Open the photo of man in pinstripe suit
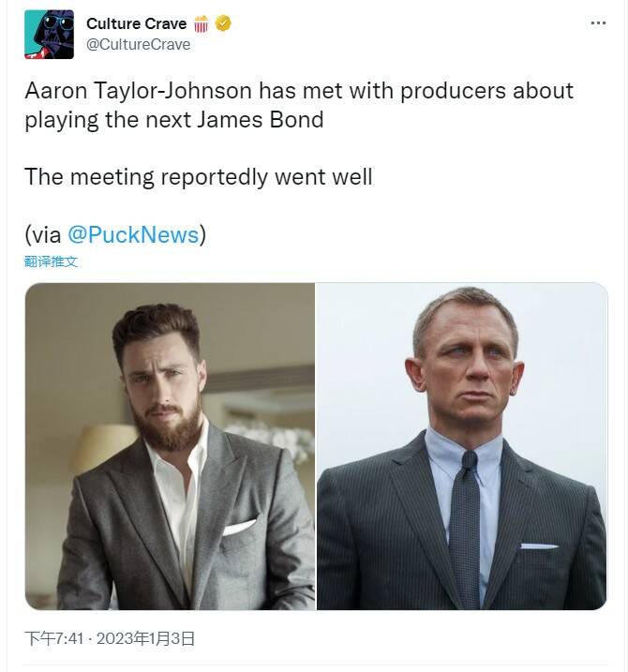 tap(462, 446)
